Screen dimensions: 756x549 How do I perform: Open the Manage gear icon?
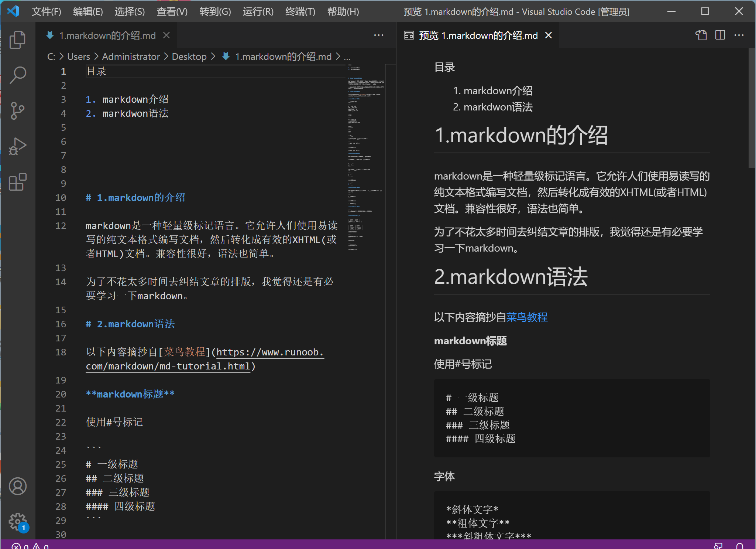[17, 522]
